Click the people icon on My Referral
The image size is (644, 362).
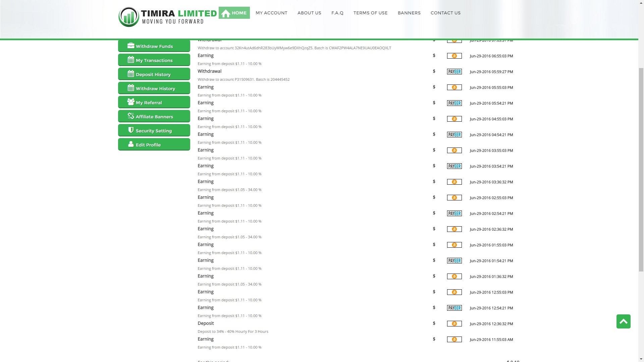point(131,102)
